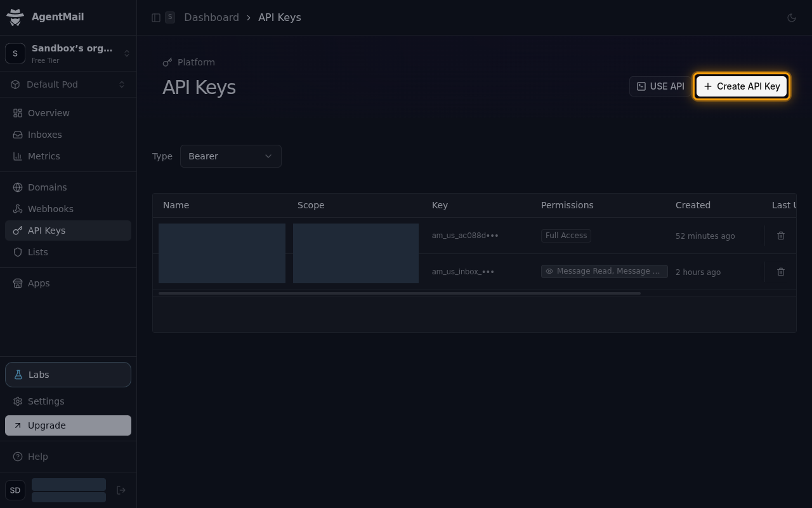Open the Type Bearer dropdown
The width and height of the screenshot is (812, 508).
click(231, 156)
